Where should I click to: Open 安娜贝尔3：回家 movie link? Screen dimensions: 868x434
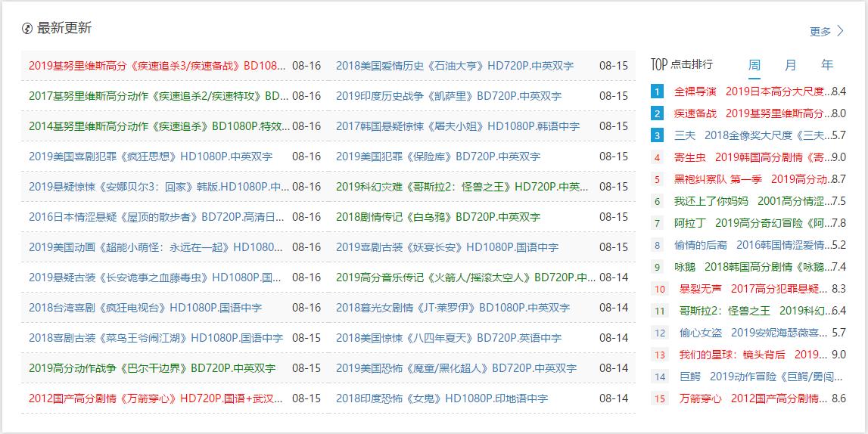[x=159, y=186]
